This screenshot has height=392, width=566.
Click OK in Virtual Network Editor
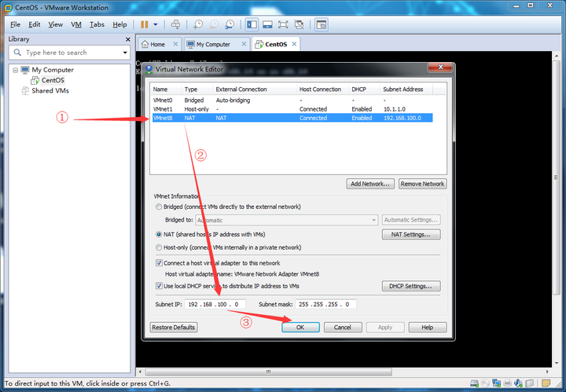point(300,328)
